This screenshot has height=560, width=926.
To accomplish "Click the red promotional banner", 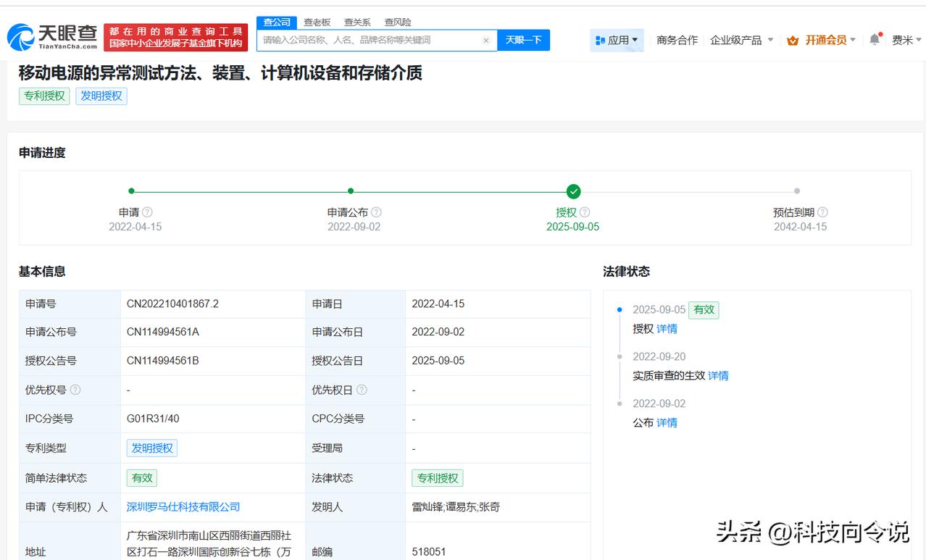I will point(176,38).
